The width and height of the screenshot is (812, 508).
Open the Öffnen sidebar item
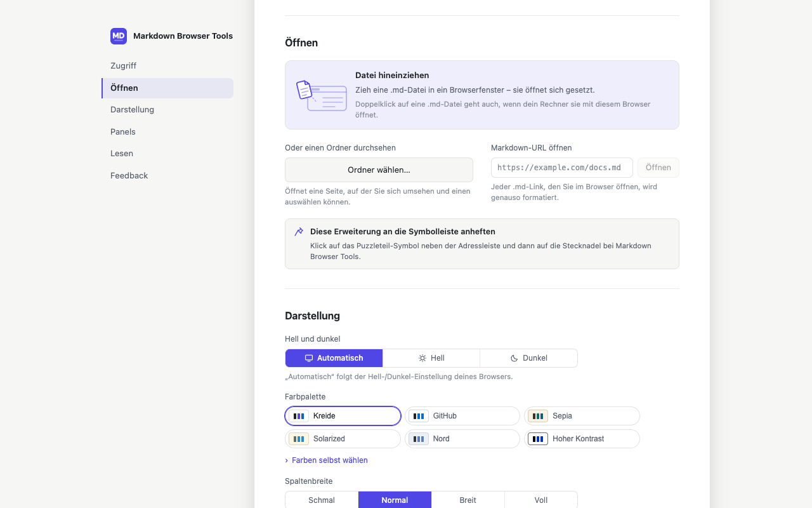click(x=167, y=88)
